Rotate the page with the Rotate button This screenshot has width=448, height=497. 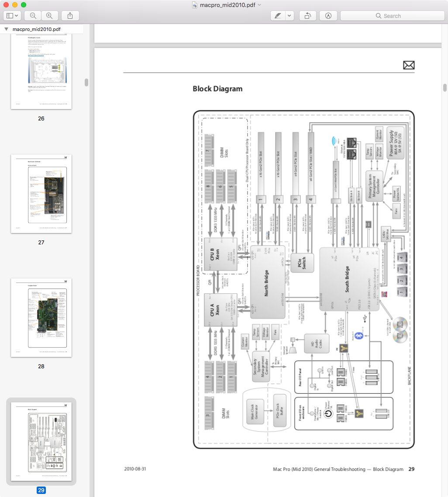coord(307,16)
